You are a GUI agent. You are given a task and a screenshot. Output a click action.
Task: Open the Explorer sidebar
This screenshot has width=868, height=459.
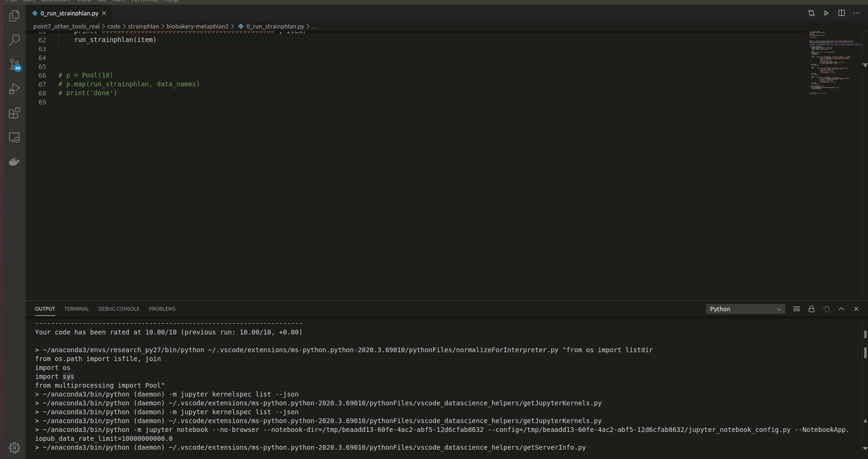14,15
